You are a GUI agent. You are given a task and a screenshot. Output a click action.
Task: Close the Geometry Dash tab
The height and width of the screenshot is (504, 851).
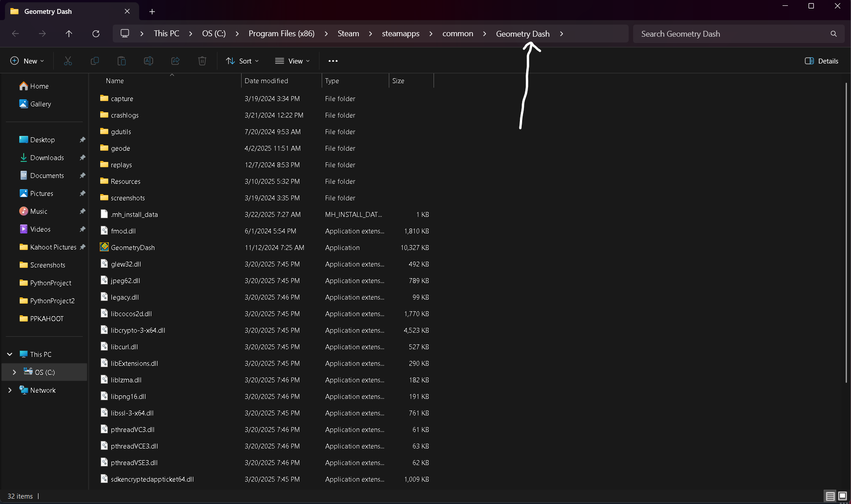tap(127, 11)
